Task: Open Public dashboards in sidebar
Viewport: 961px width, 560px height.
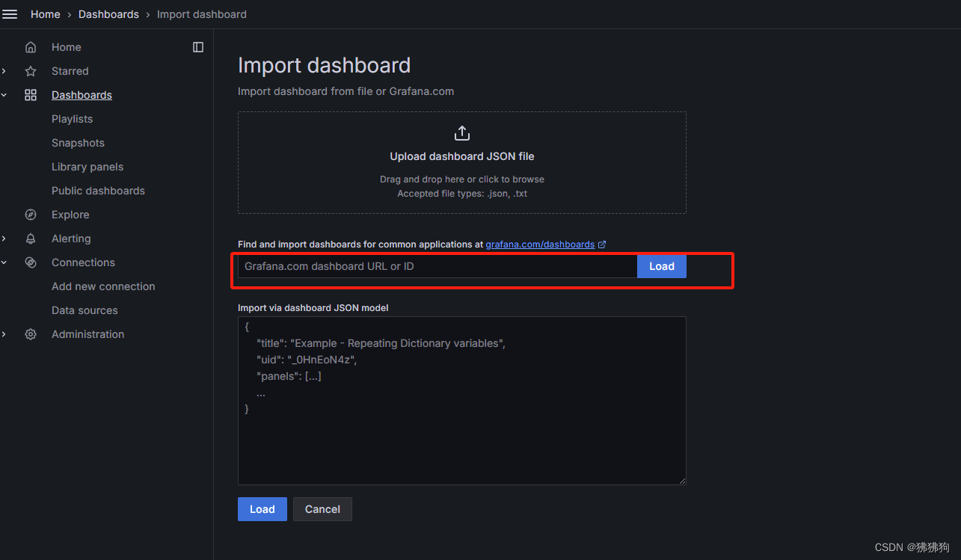Action: (98, 191)
